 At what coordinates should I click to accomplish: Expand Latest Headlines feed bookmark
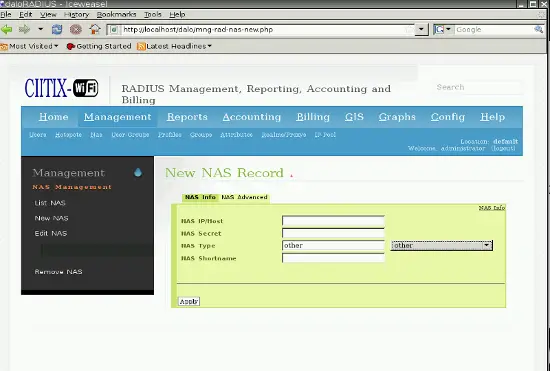175,46
